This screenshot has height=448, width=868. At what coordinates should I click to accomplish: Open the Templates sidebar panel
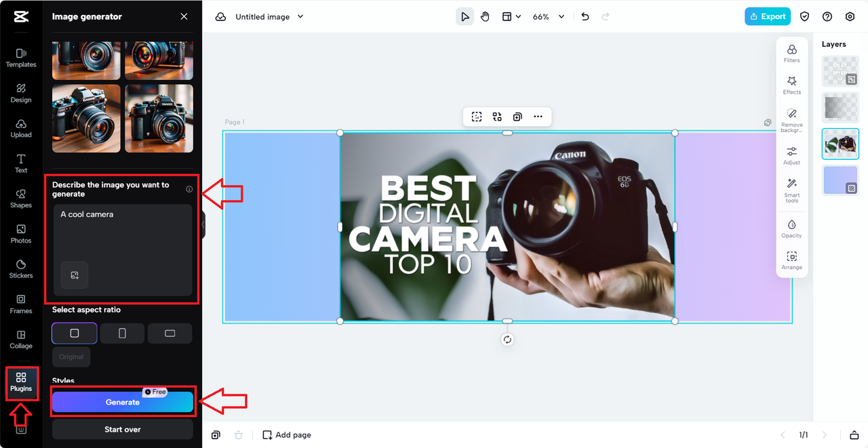(21, 58)
